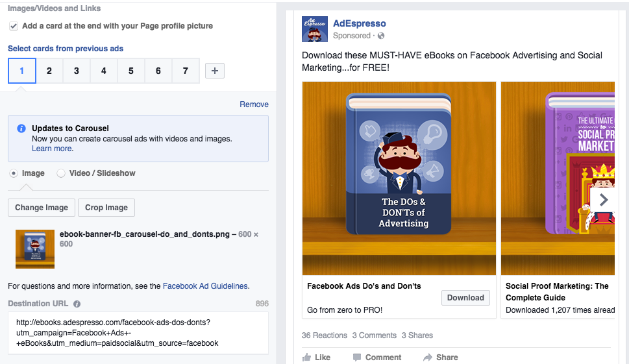629x364 pixels.
Task: Click the Facebook Ads Do's and Don'ts headline
Action: tap(364, 286)
